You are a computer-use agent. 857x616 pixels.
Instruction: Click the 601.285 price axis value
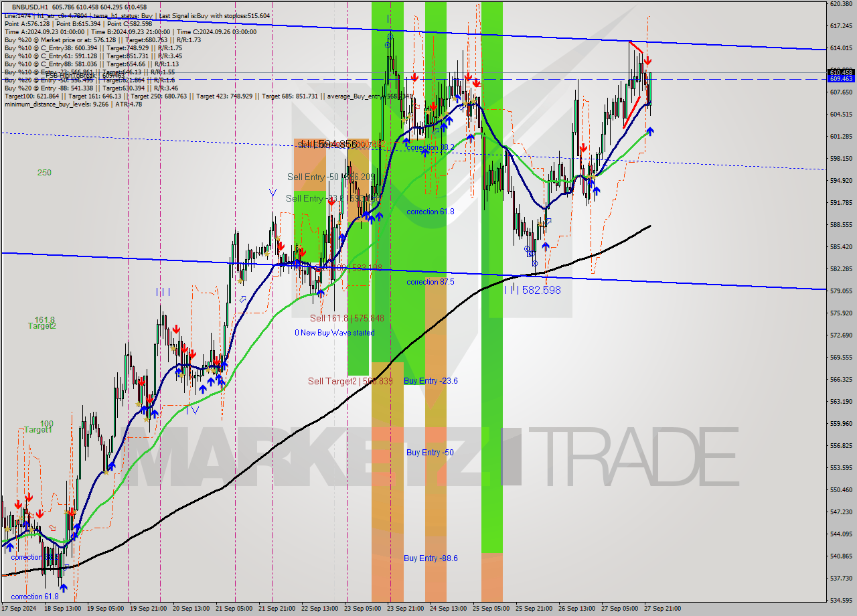pos(840,137)
